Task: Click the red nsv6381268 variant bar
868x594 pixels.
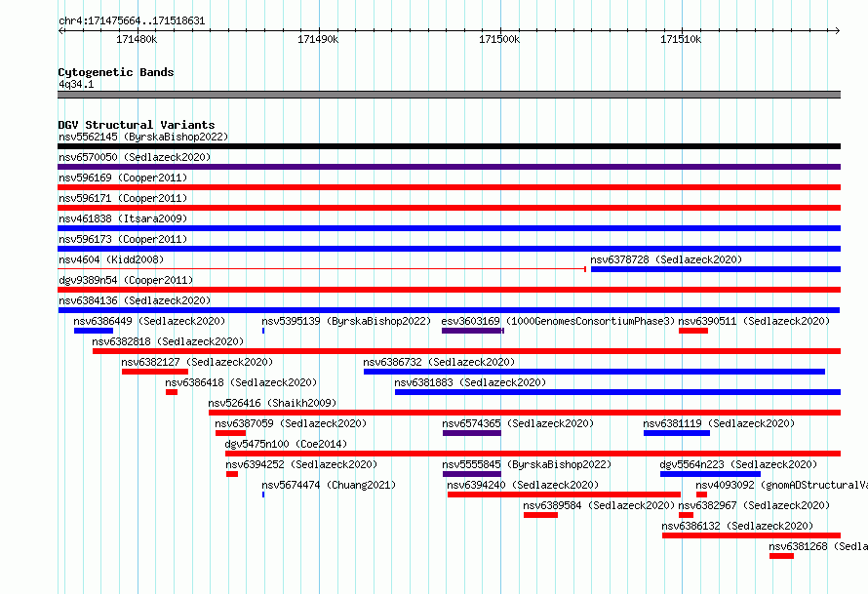Action: tap(781, 556)
